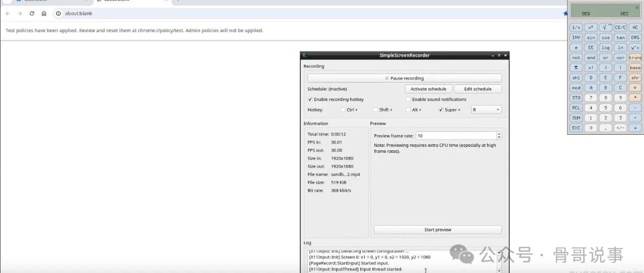Click the 'not' key on calculator

pyautogui.click(x=576, y=57)
